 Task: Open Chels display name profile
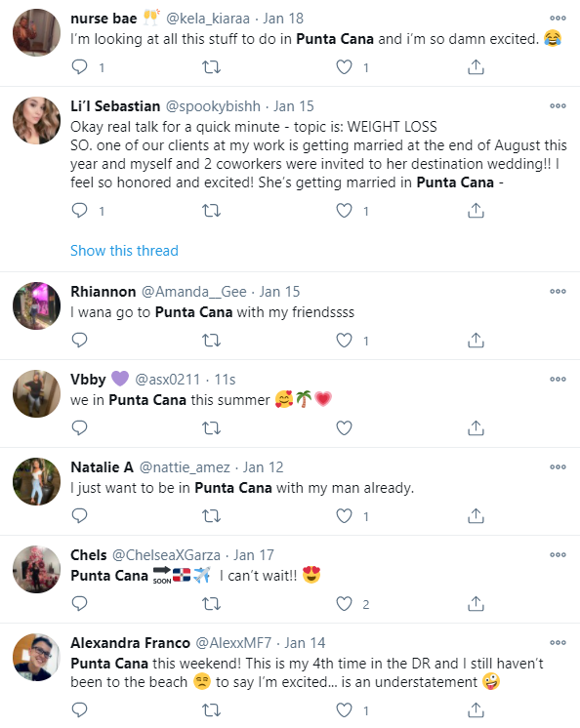pos(89,555)
